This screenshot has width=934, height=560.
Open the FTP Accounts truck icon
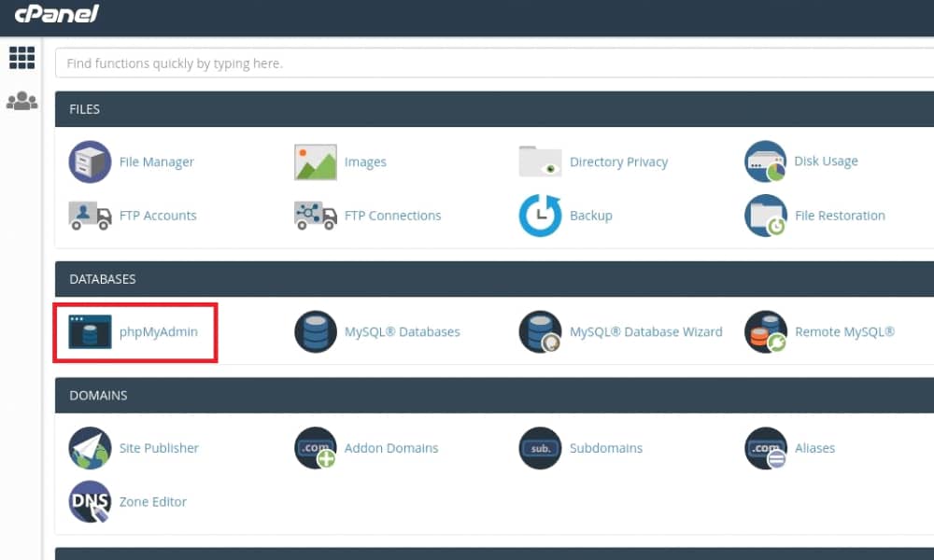coord(90,216)
